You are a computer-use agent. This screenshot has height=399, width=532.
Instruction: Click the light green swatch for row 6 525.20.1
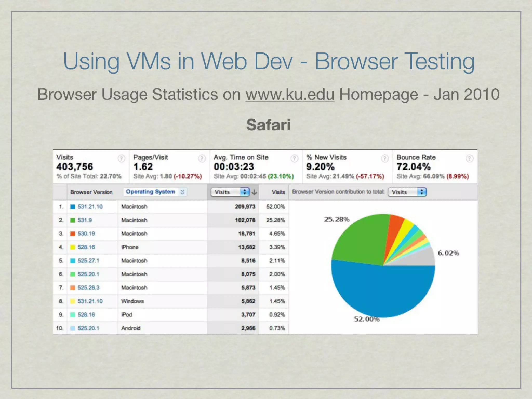point(73,274)
